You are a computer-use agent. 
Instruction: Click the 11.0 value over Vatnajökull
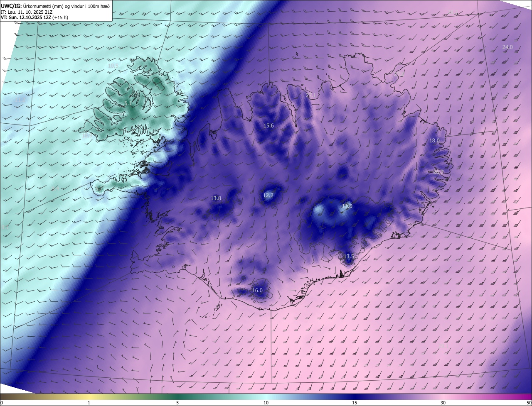click(347, 206)
